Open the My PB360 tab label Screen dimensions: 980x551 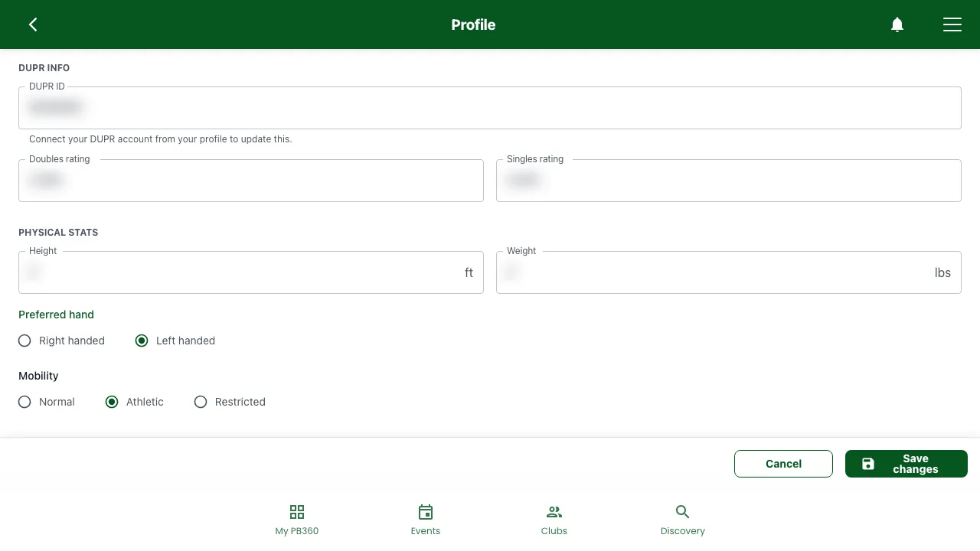[x=297, y=531]
